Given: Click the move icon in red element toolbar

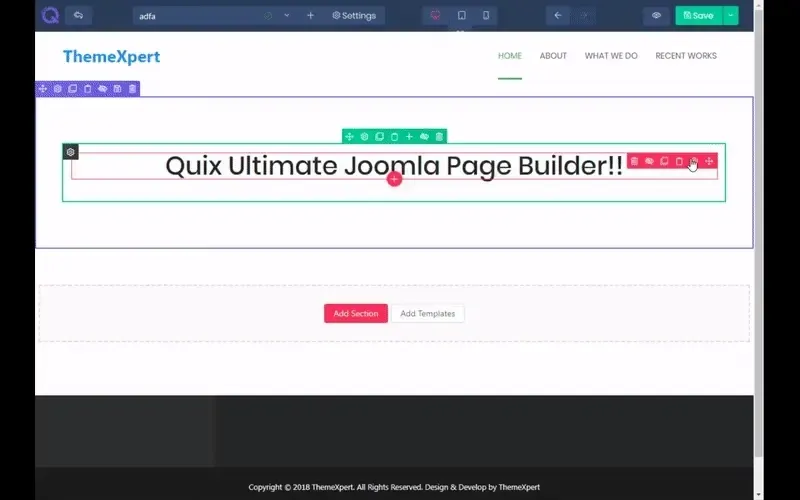Looking at the screenshot, I should click(709, 161).
